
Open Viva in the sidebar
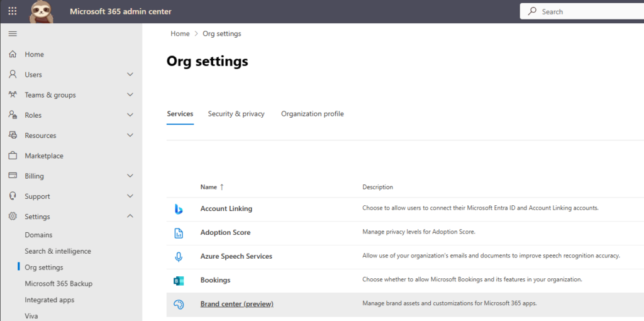pos(31,316)
